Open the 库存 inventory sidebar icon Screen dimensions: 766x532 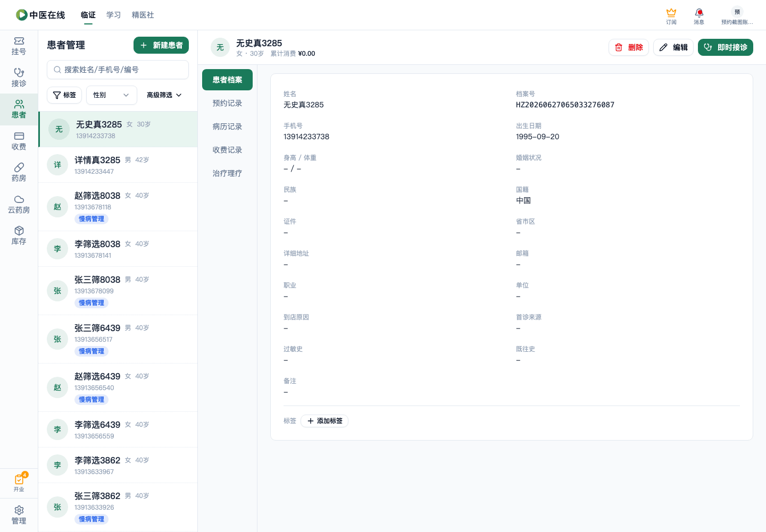click(19, 236)
